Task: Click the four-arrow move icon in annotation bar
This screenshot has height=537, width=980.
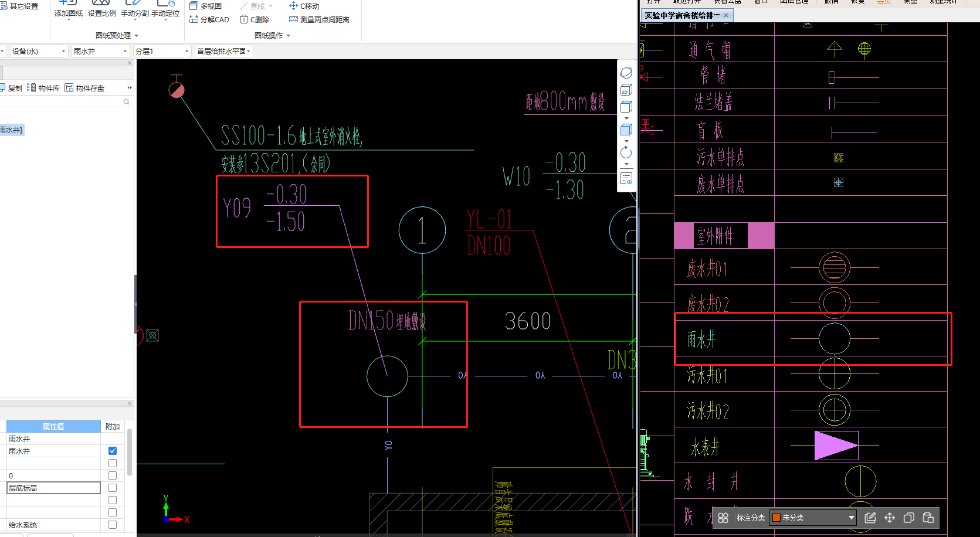Action: click(x=890, y=518)
